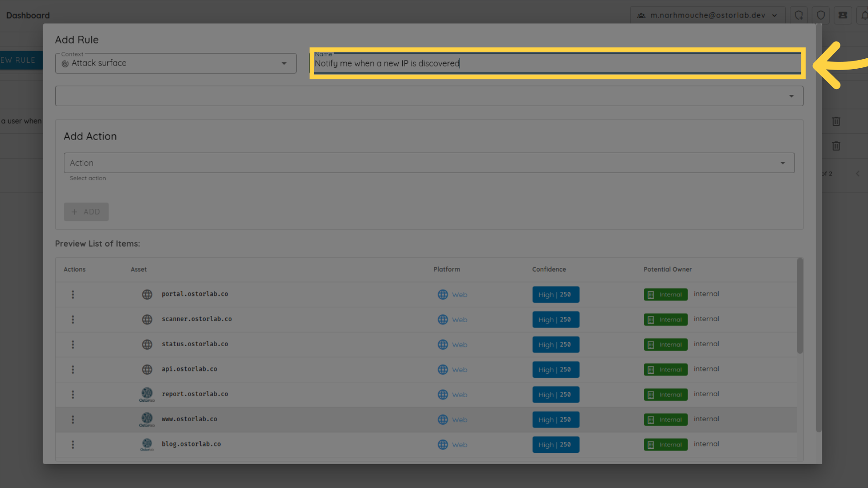The image size is (868, 488).
Task: Click the scan shield icon next to account
Action: tap(799, 15)
